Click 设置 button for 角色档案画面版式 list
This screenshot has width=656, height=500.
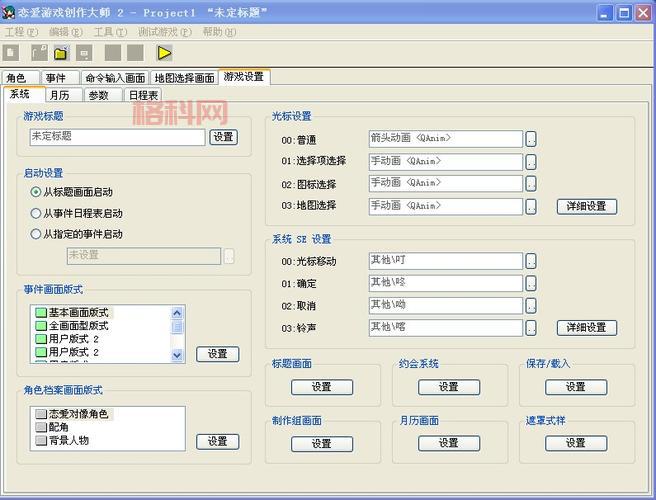coord(218,441)
